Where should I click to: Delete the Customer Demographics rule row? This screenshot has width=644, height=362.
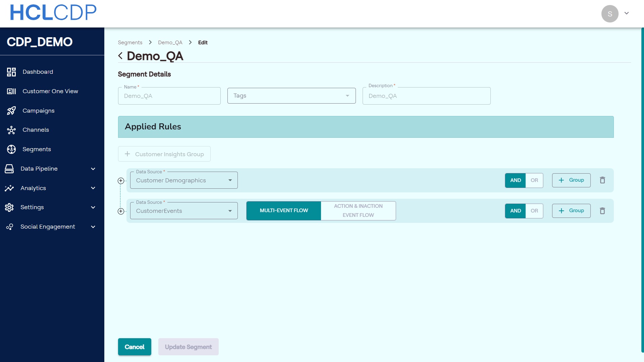[602, 180]
